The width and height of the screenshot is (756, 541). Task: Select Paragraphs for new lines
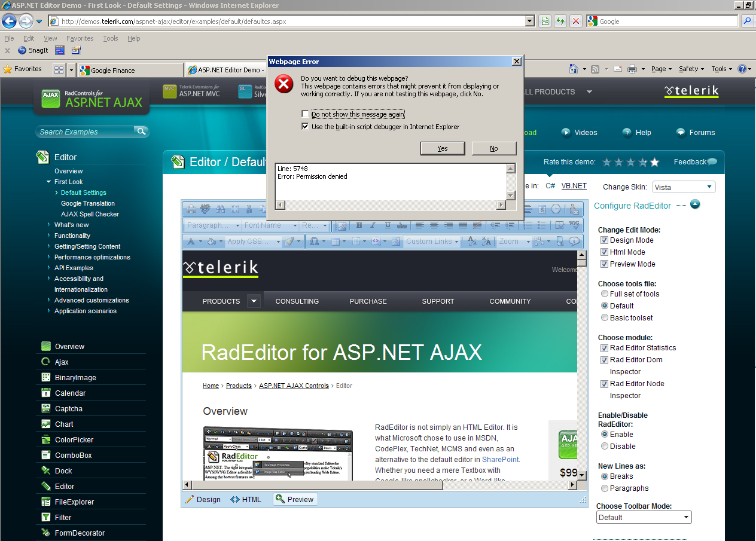tap(604, 488)
